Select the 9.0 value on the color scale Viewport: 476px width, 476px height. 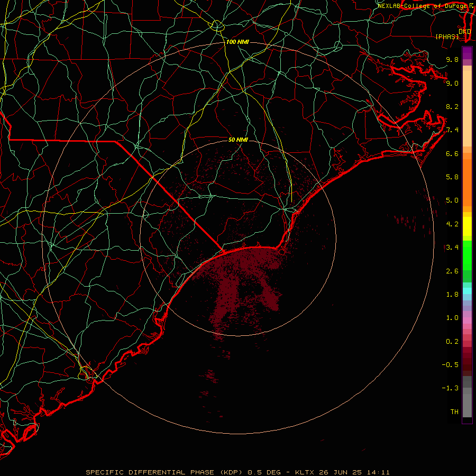(x=452, y=83)
